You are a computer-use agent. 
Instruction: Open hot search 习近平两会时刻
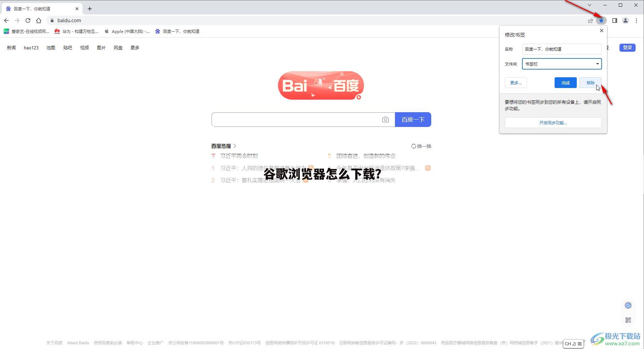point(239,156)
